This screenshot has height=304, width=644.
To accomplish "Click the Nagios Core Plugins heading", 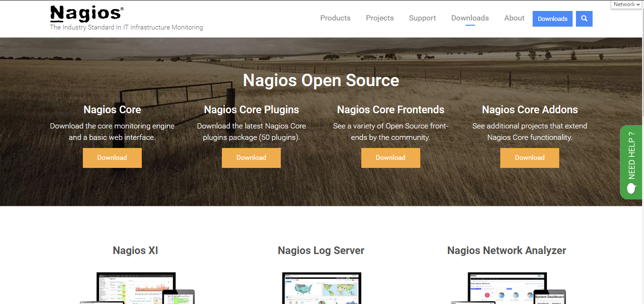I will click(251, 109).
